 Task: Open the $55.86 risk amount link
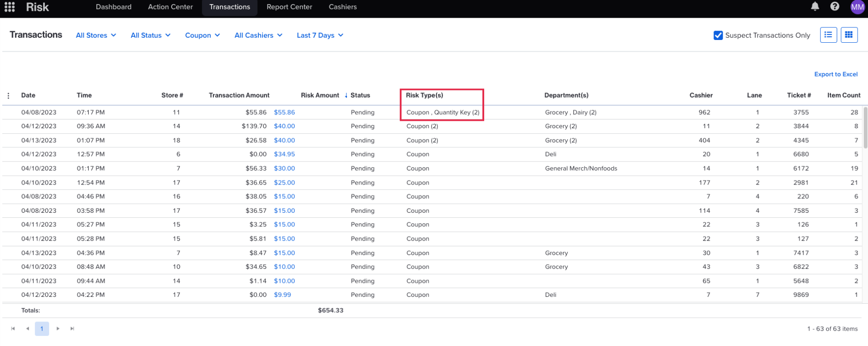coord(284,112)
